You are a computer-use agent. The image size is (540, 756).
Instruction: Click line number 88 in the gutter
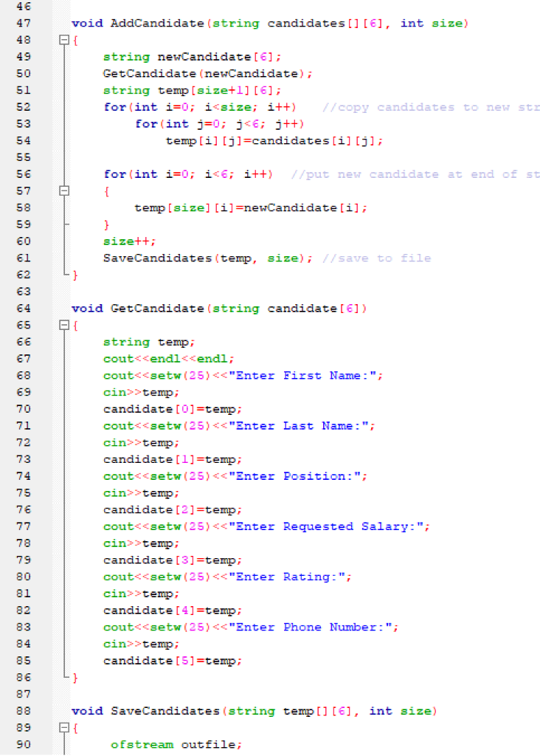(24, 711)
